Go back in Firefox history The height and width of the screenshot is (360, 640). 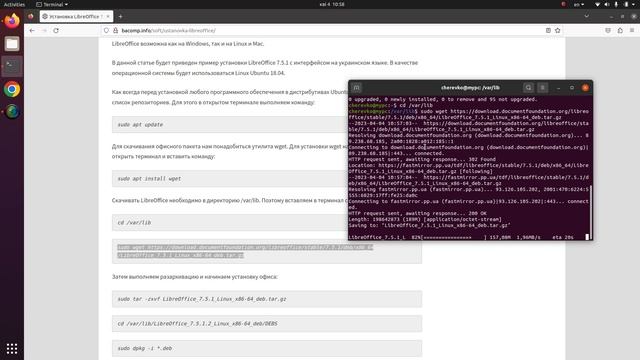(x=32, y=31)
